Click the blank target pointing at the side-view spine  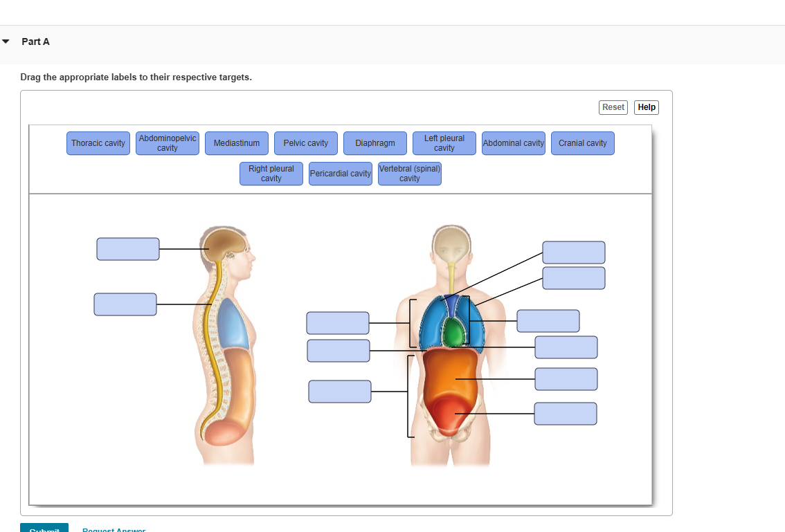[x=125, y=304]
